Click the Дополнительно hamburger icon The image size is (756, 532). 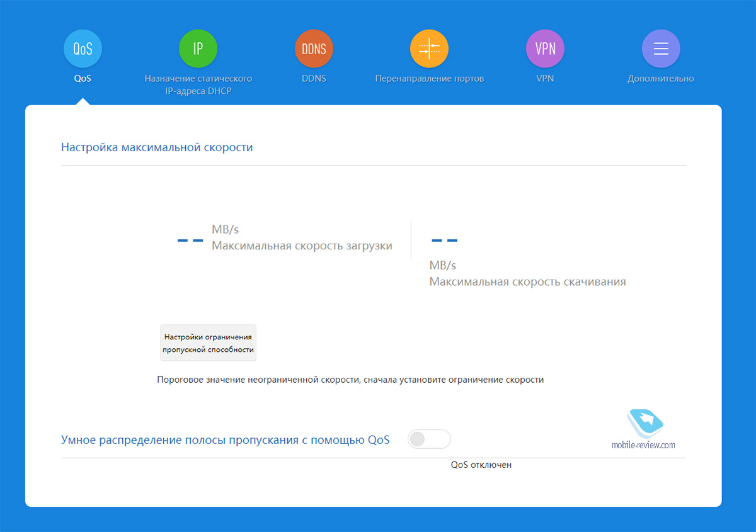(661, 48)
